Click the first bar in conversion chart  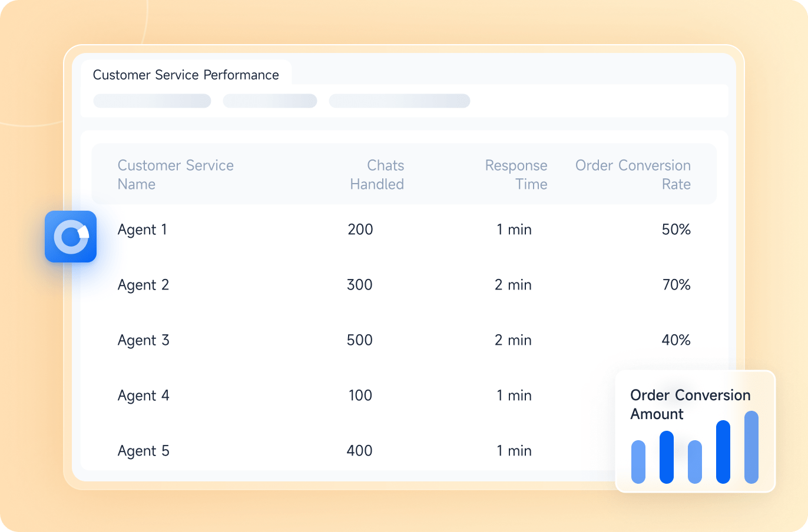click(638, 462)
